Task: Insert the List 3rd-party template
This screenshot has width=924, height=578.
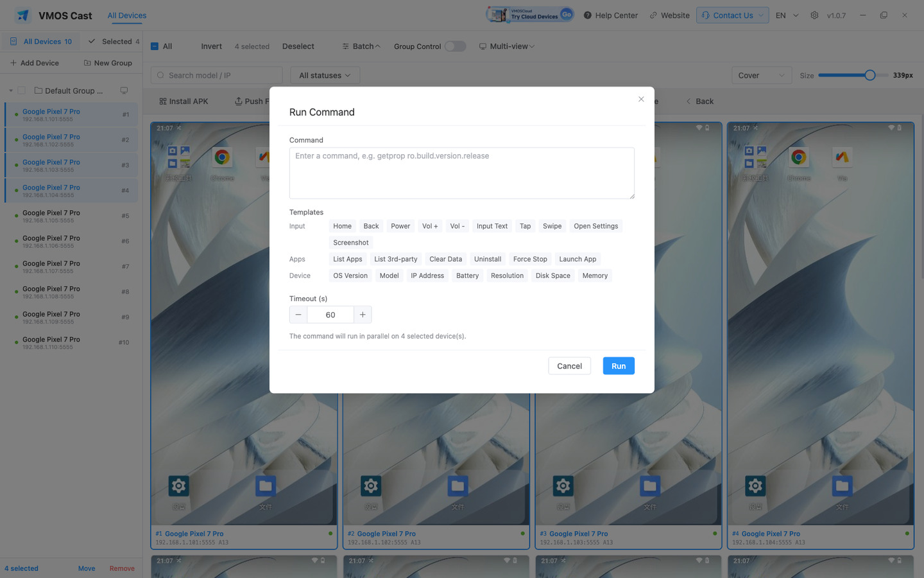Action: [x=396, y=259]
